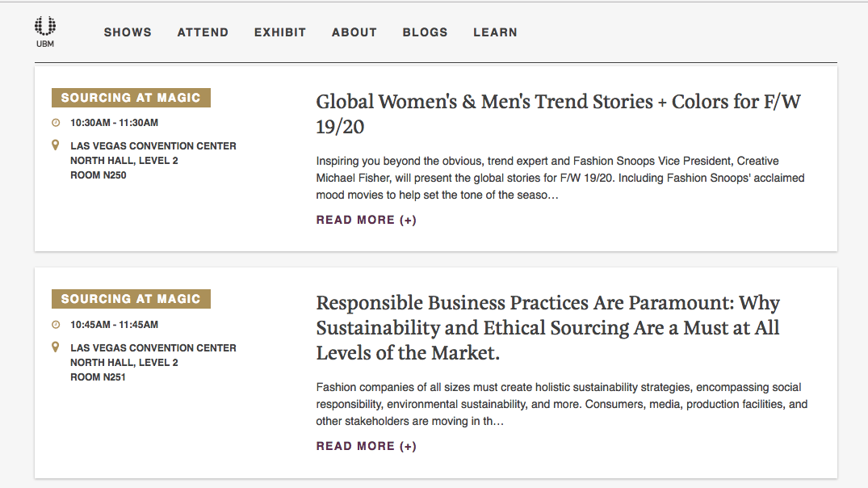Screen dimensions: 868x488
Task: Open the BLOGS navigation item
Action: [x=425, y=32]
